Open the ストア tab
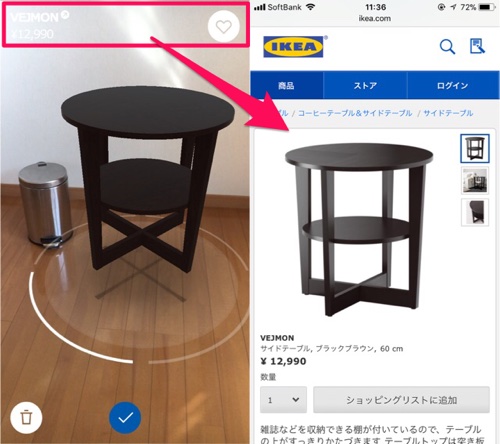 [365, 85]
